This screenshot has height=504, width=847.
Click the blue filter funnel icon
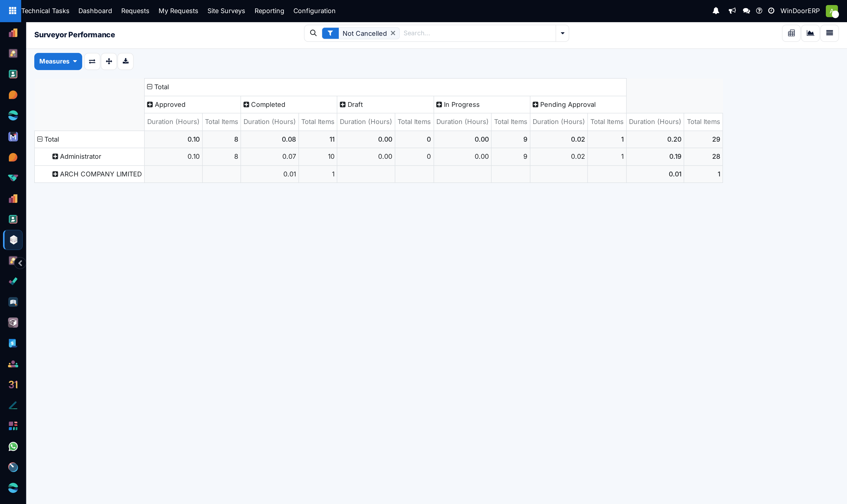(x=330, y=33)
